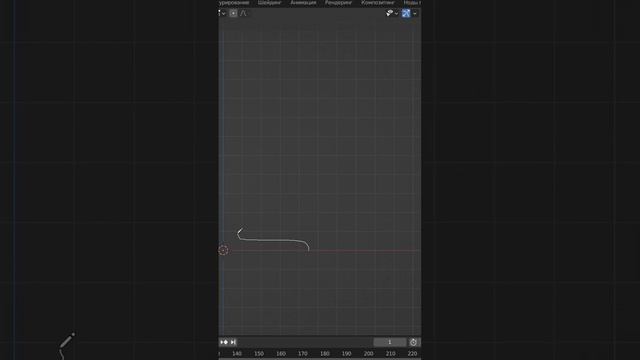
Task: Click frame 200 on the timeline ruler
Action: (368, 353)
